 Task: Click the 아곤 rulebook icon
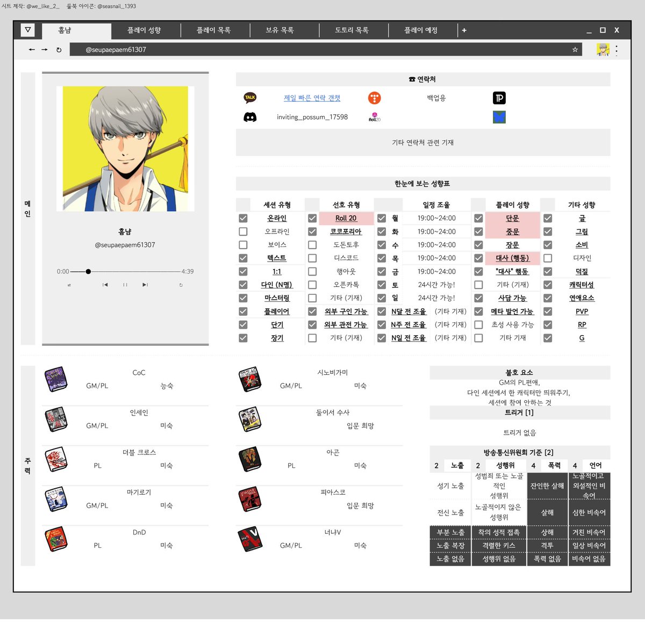[250, 459]
